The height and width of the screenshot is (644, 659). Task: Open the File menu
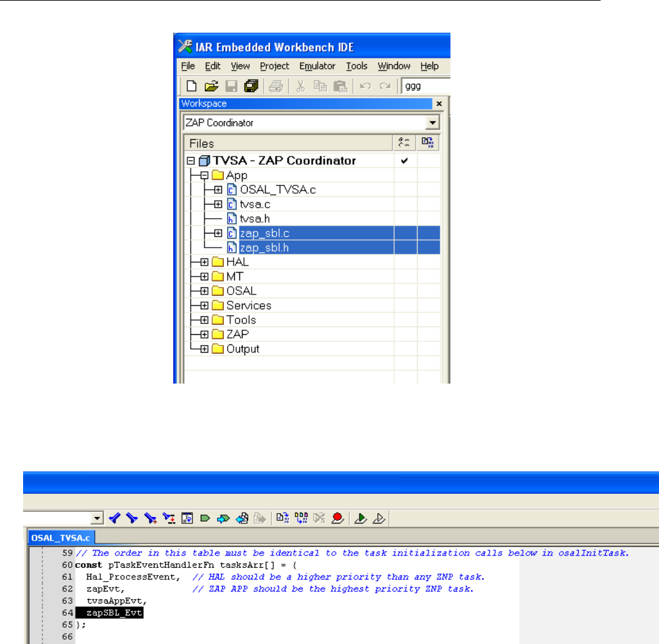(188, 66)
